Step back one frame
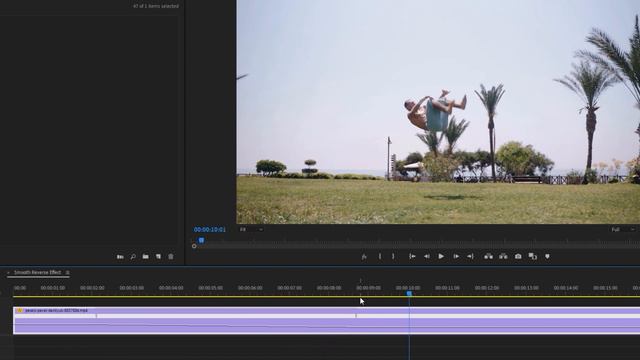The width and height of the screenshot is (640, 360). point(427,256)
